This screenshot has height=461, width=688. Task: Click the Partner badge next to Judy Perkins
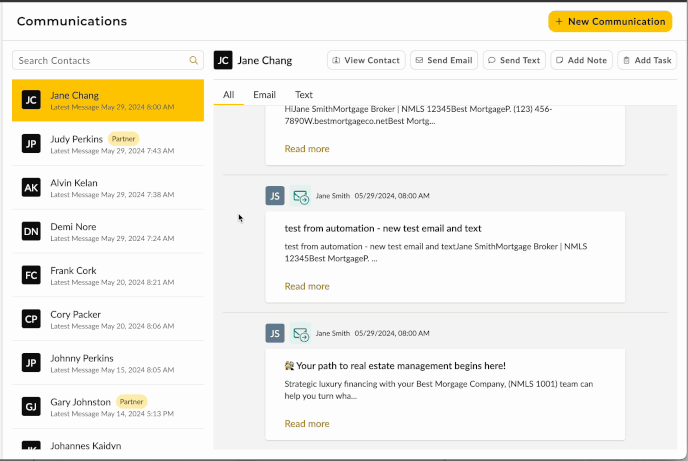123,139
